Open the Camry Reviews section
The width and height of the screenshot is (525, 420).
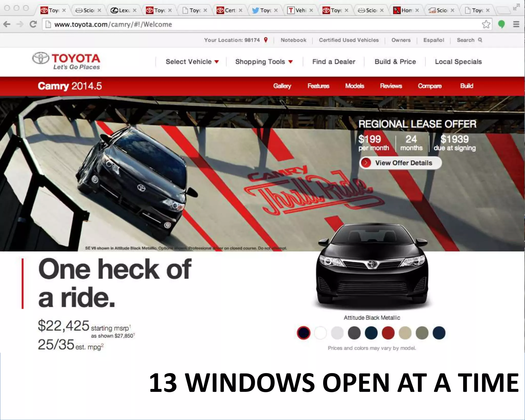391,86
